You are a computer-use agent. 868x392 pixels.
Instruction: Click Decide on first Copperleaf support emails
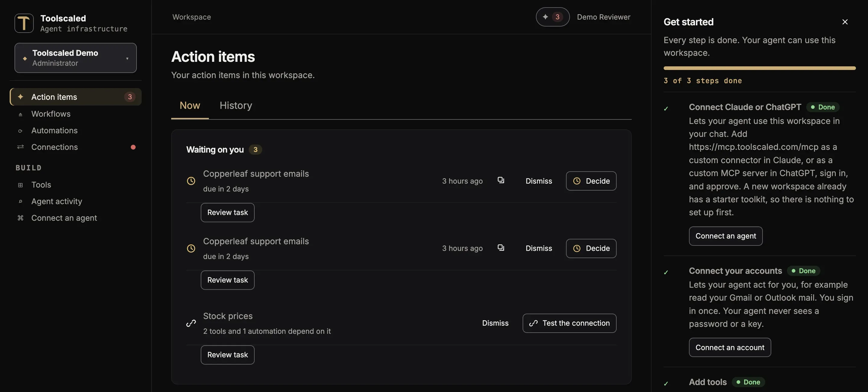(x=591, y=181)
